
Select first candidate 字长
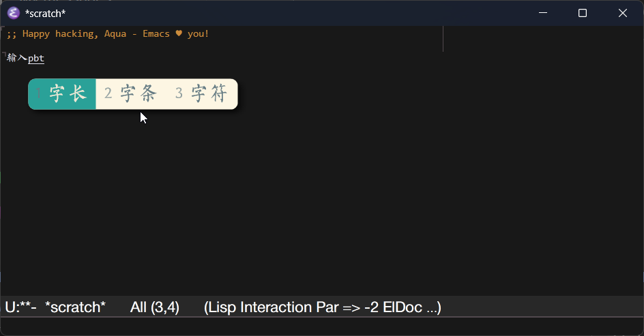(x=62, y=94)
